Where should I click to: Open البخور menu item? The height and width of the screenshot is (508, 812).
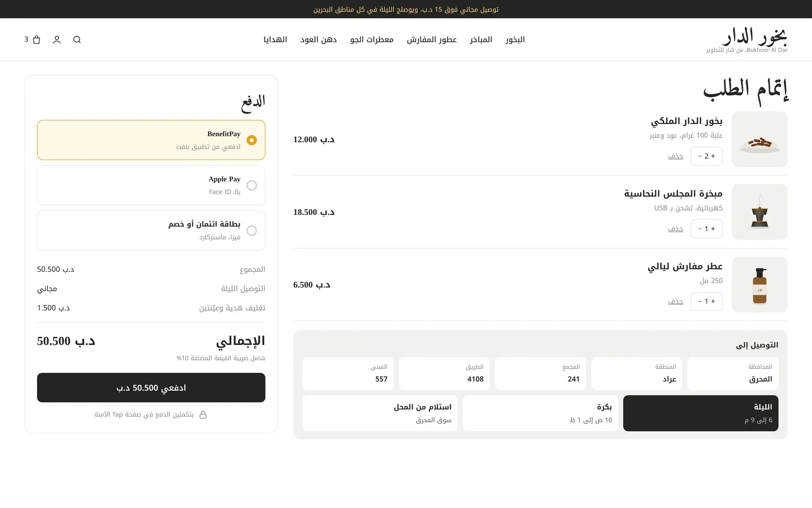pyautogui.click(x=515, y=40)
